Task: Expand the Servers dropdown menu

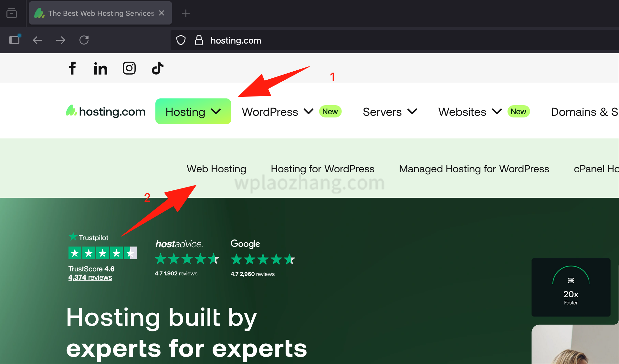Action: click(x=390, y=112)
